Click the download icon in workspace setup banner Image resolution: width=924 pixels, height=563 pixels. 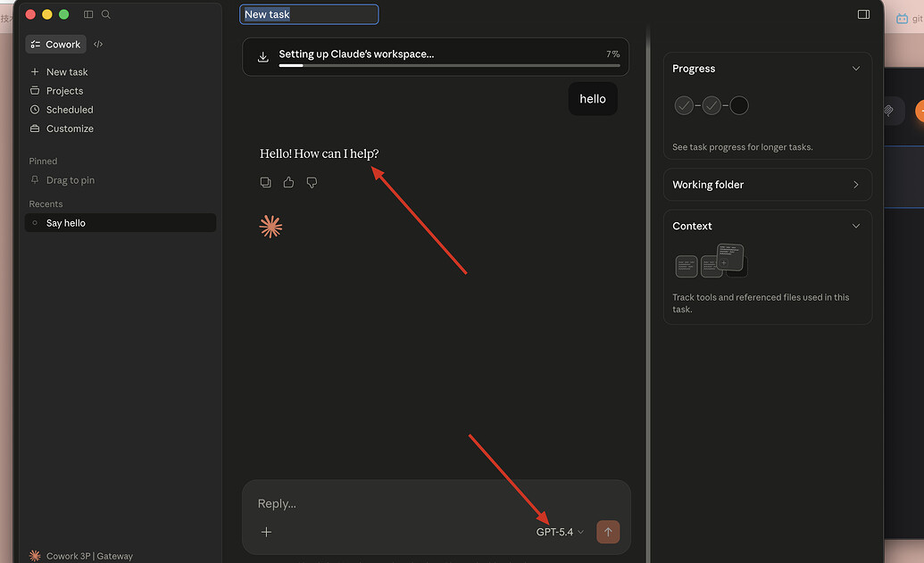pos(263,56)
